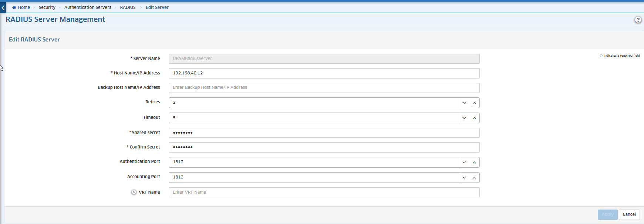Increase the Authentication Port number
Image resolution: width=644 pixels, height=224 pixels.
click(474, 163)
